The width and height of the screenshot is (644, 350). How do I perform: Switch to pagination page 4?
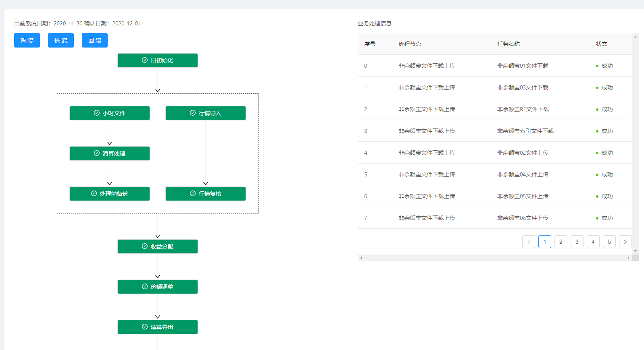coord(593,242)
